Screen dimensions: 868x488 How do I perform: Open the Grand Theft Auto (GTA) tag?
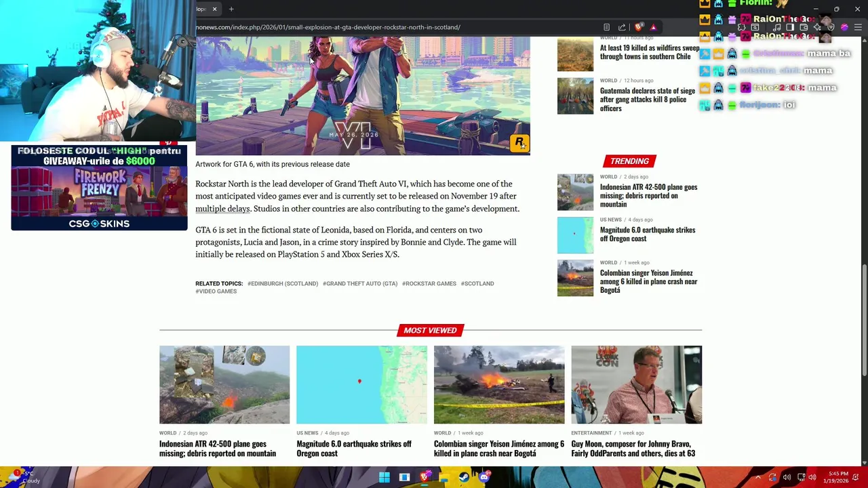[360, 283]
